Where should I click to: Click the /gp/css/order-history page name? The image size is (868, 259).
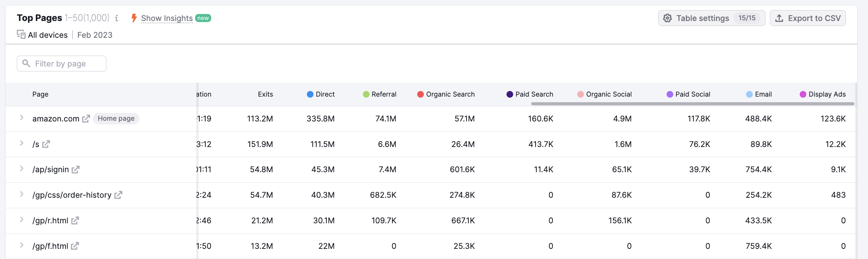pos(72,195)
